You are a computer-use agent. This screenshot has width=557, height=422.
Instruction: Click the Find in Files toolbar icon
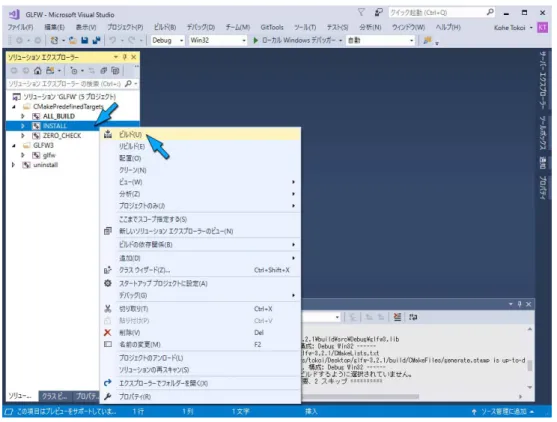427,40
